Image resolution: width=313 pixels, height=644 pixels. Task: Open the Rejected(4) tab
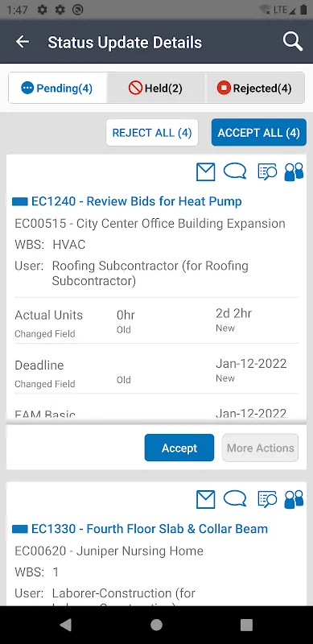(255, 88)
